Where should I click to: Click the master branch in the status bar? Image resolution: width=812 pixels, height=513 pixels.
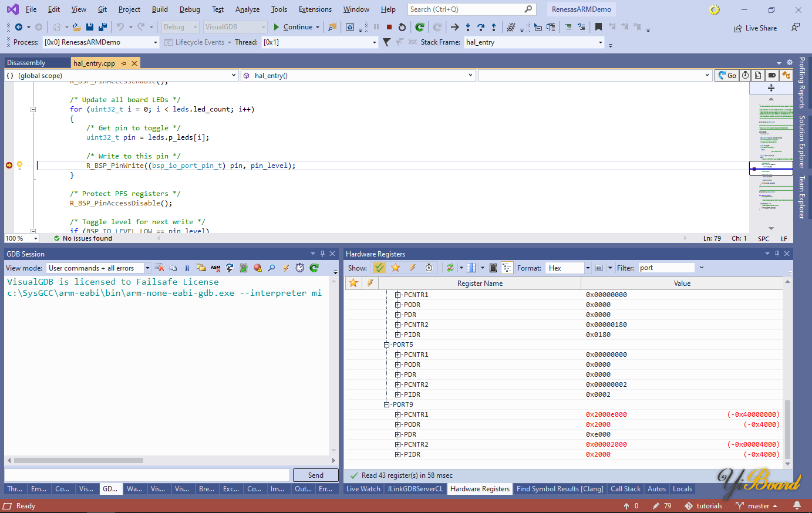[x=757, y=506]
